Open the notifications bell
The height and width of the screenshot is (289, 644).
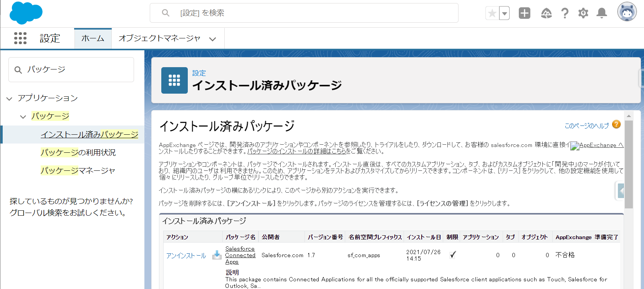click(x=601, y=13)
